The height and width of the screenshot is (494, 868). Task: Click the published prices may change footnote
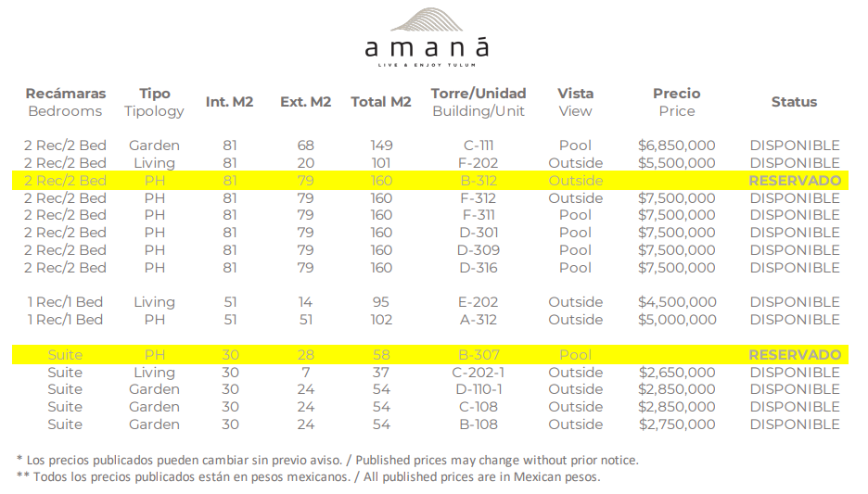coord(327,460)
